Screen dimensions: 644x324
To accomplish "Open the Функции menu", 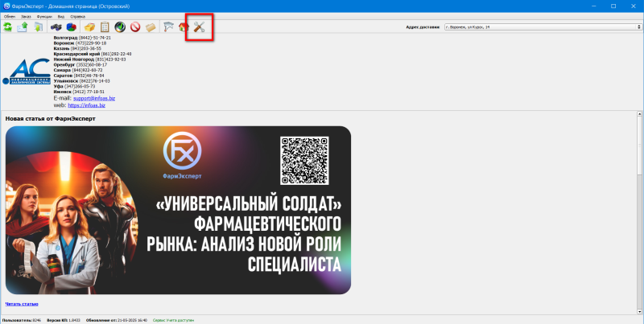I will 44,16.
